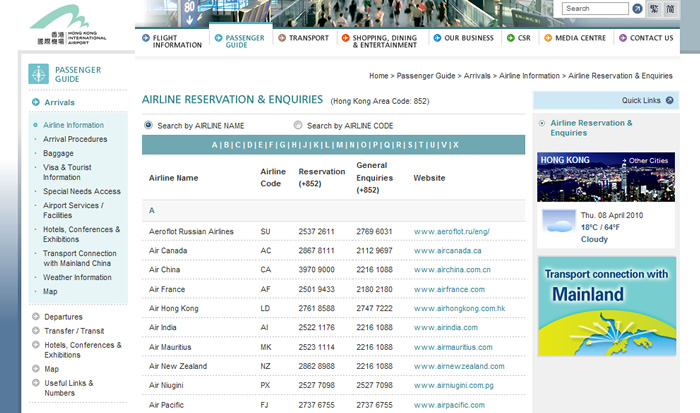Expand bottom Hotels, Conferences & Exhibitions section

(x=83, y=350)
